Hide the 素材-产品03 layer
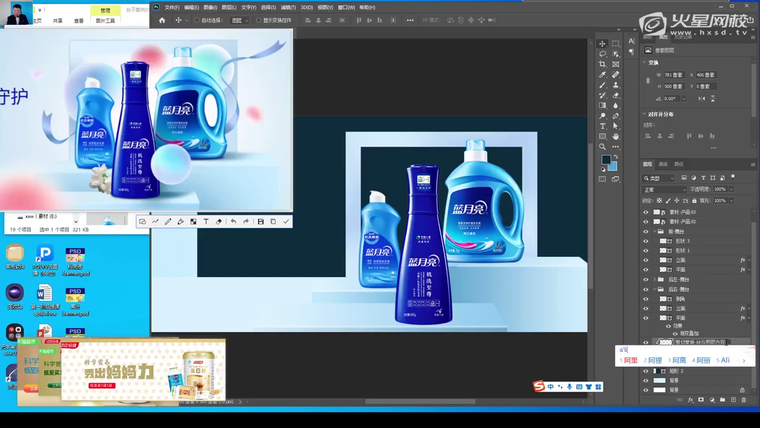Viewport: 760px width, 428px height. click(646, 212)
